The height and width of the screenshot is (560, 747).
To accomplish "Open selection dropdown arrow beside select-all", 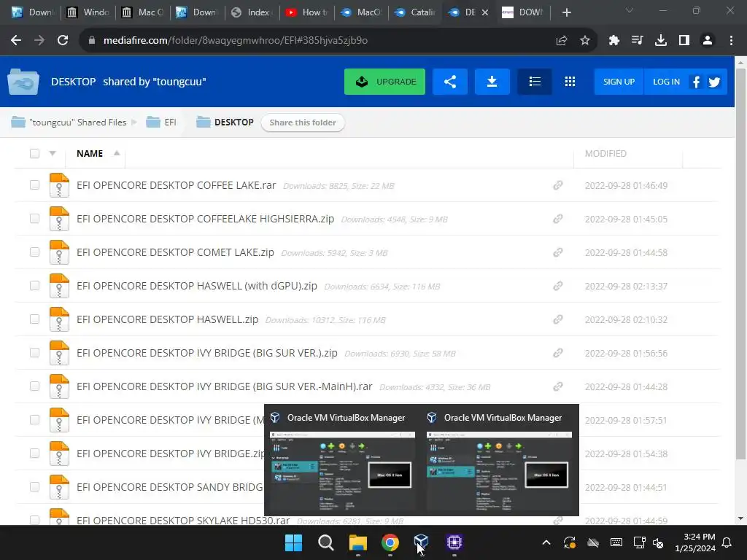I will [x=53, y=153].
